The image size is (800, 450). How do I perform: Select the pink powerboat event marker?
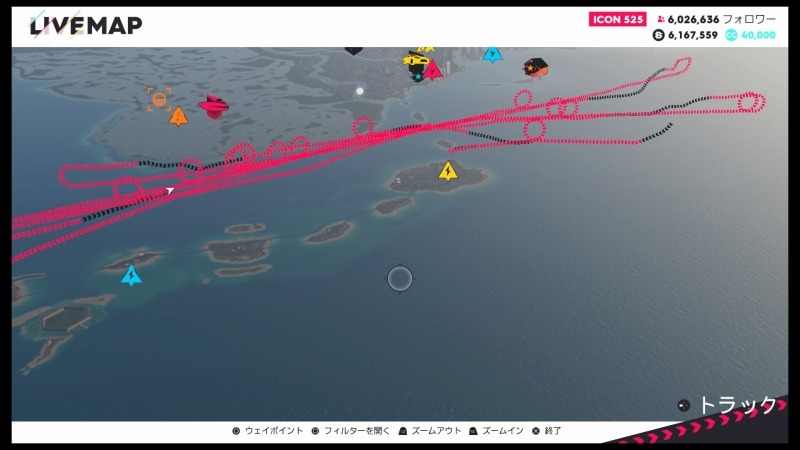(x=214, y=106)
